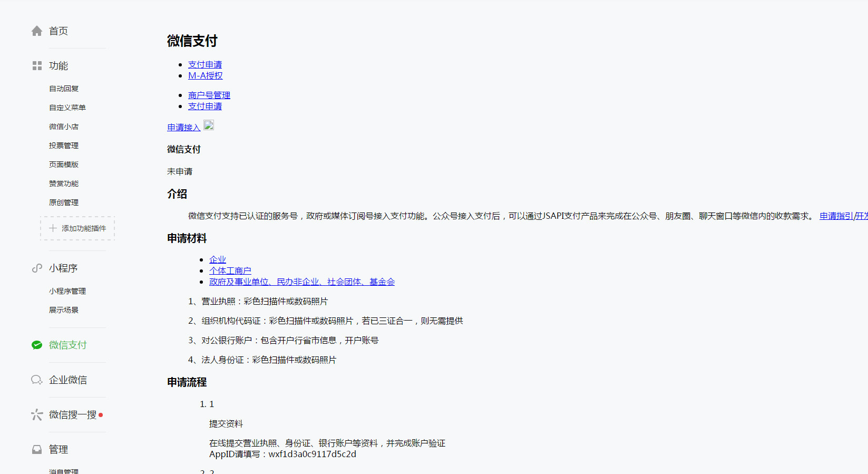The image size is (868, 474).
Task: Click 添加功能插件 button
Action: tap(77, 228)
